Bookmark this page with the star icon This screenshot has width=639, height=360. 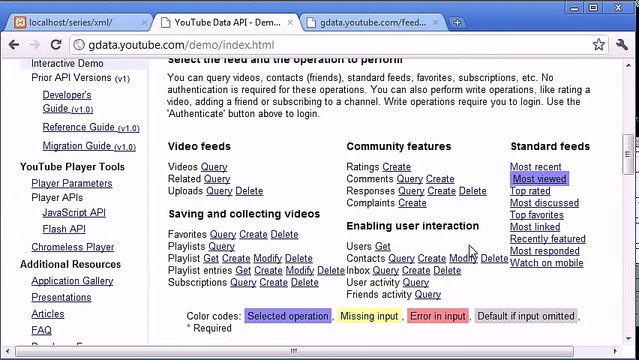[598, 44]
